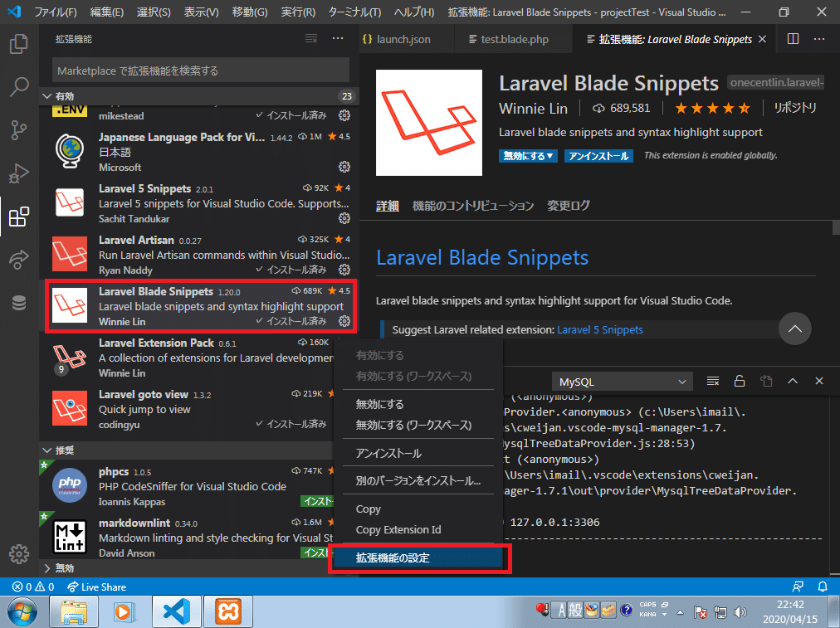The image size is (840, 628).
Task: Click the Windows Start button
Action: (22, 611)
